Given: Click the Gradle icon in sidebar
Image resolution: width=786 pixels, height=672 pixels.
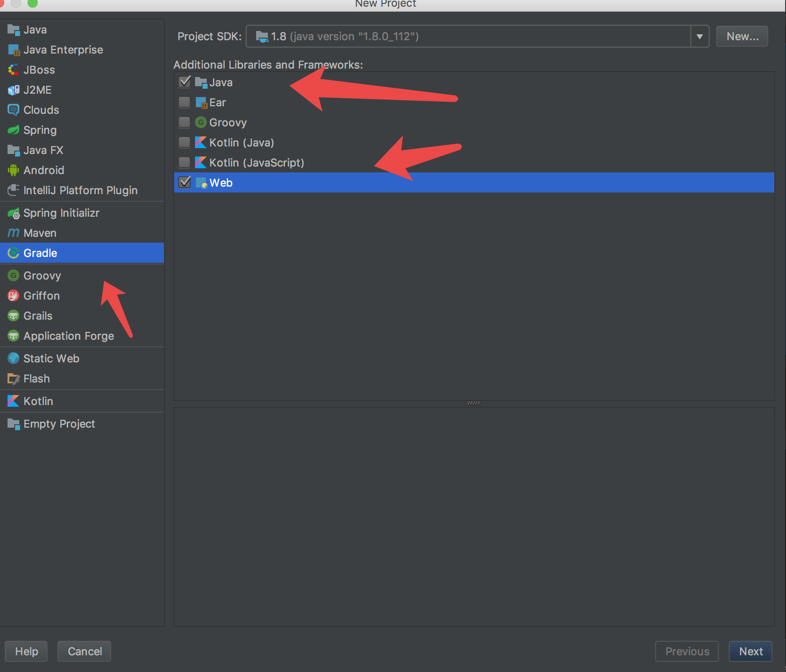Looking at the screenshot, I should click(x=13, y=253).
